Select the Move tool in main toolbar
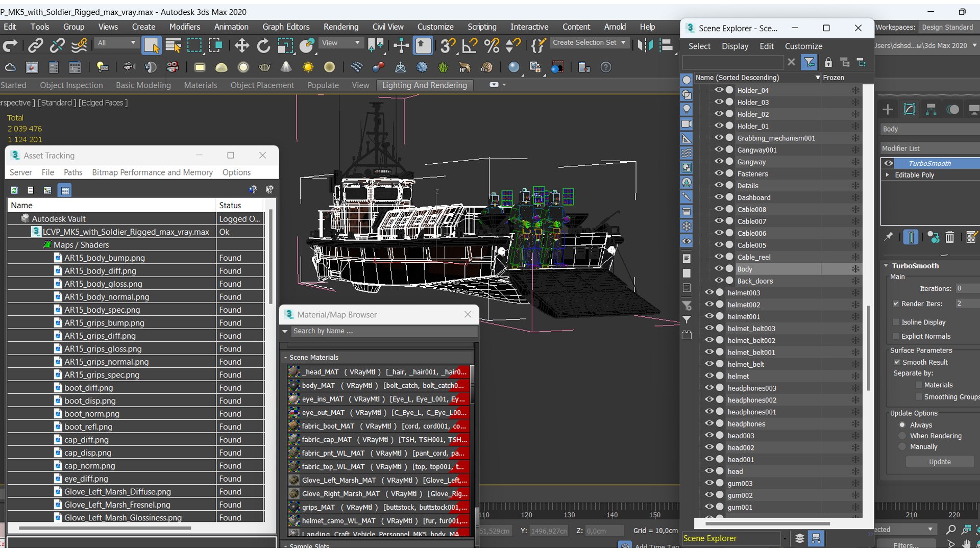 (x=241, y=46)
